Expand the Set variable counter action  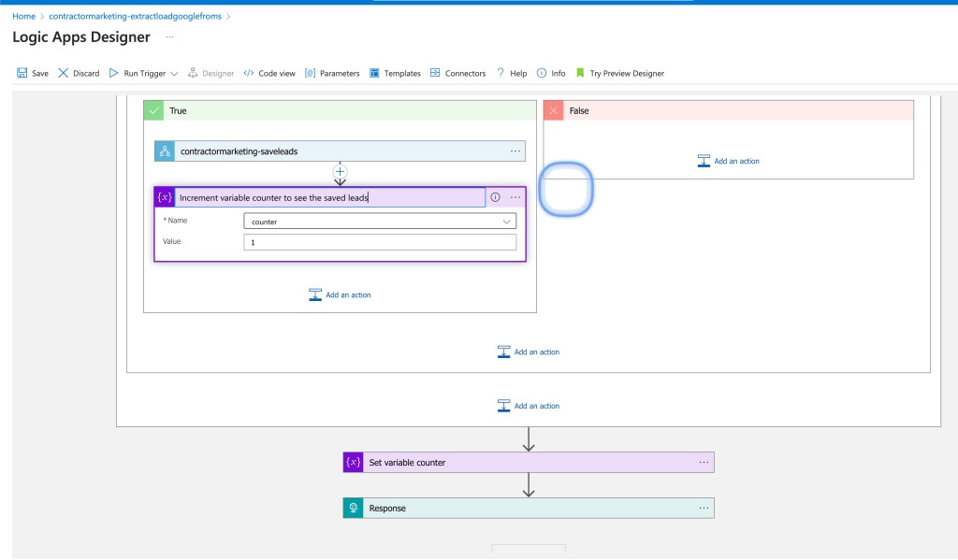pyautogui.click(x=529, y=462)
